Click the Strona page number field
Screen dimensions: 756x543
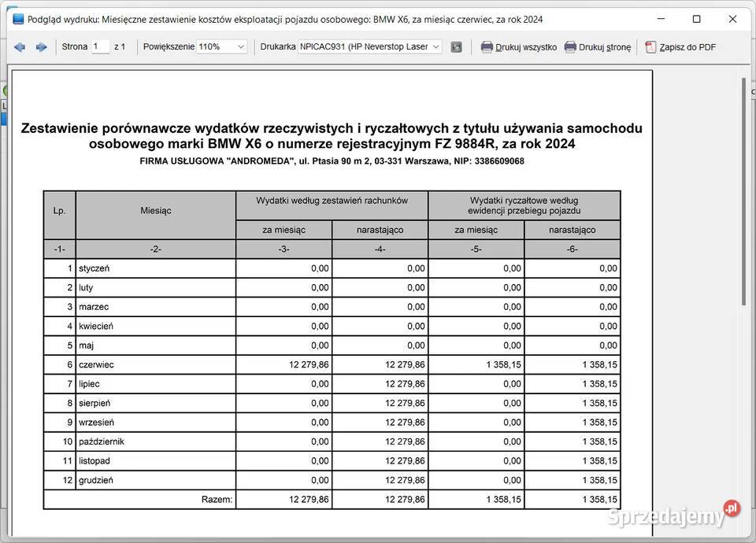[x=100, y=46]
